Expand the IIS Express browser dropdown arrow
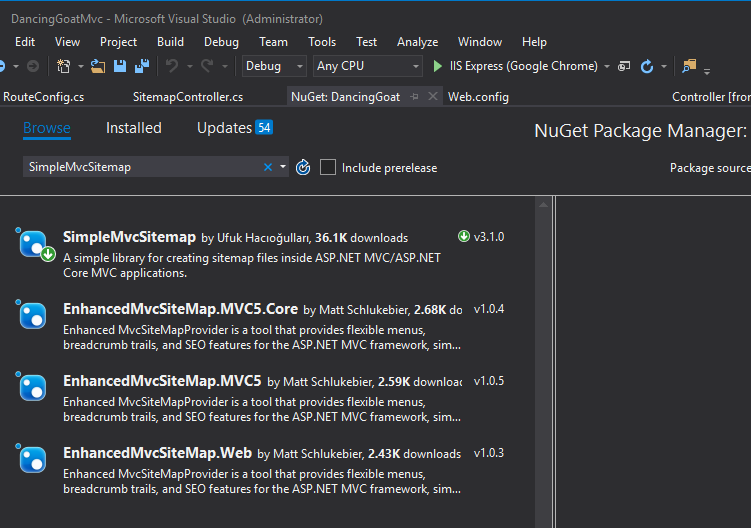The image size is (751, 528). pos(607,66)
